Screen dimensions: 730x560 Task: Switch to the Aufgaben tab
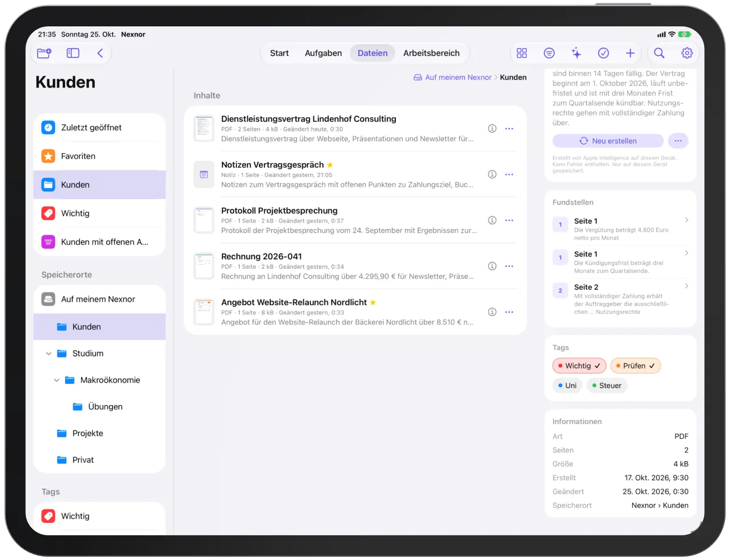pyautogui.click(x=323, y=53)
